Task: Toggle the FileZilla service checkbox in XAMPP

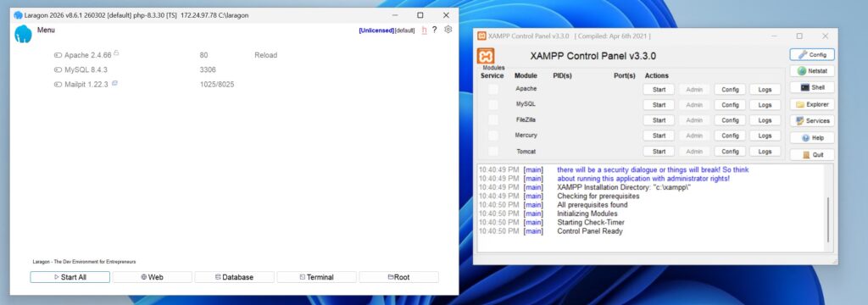Action: pos(492,120)
